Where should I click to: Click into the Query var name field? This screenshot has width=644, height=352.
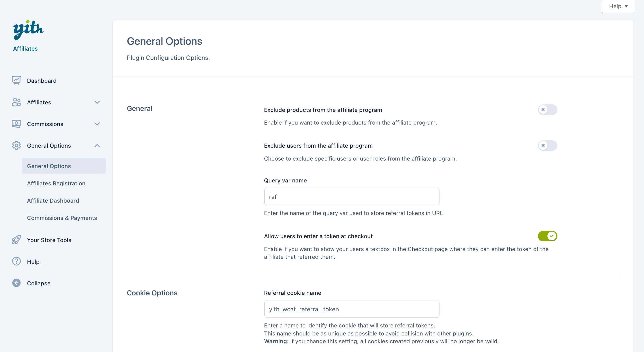point(351,197)
